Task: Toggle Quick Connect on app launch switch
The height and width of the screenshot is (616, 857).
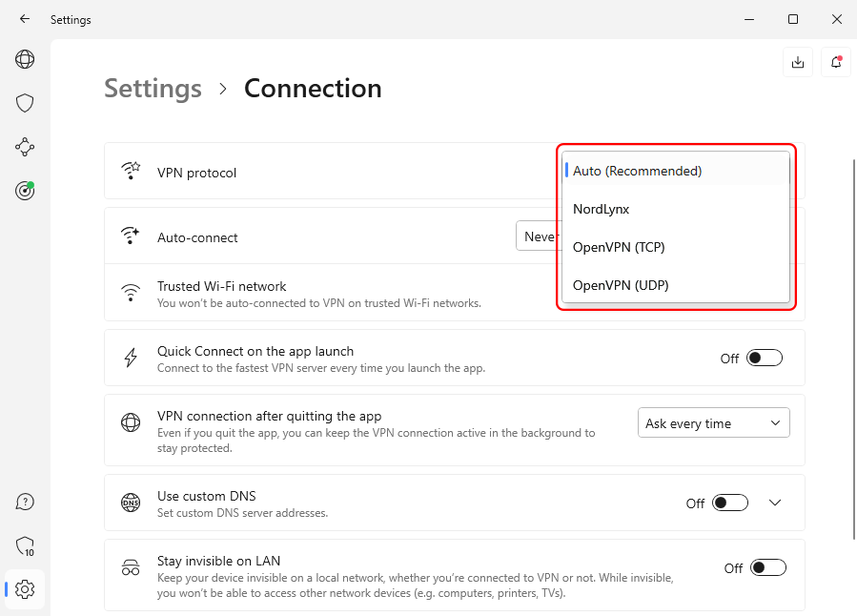Action: coord(765,359)
